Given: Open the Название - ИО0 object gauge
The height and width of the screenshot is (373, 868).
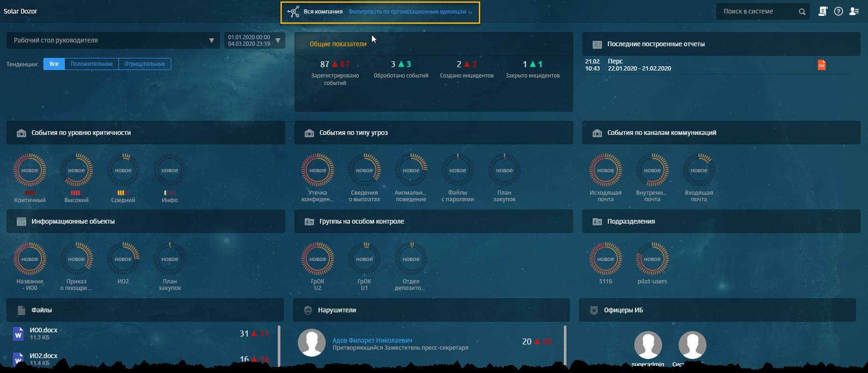Looking at the screenshot, I should (30, 259).
